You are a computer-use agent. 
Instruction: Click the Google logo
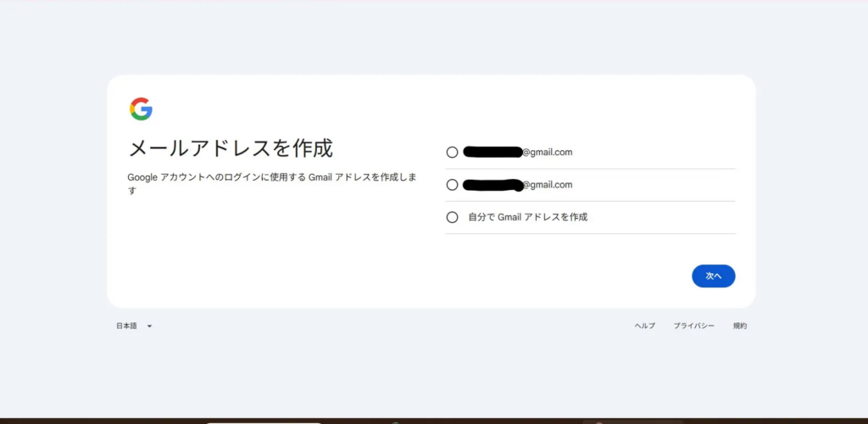pyautogui.click(x=141, y=109)
